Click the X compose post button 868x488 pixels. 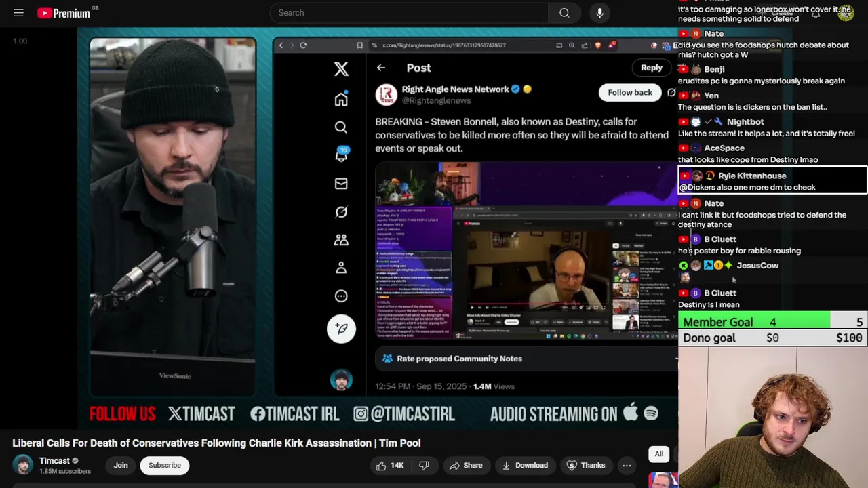coord(341,329)
